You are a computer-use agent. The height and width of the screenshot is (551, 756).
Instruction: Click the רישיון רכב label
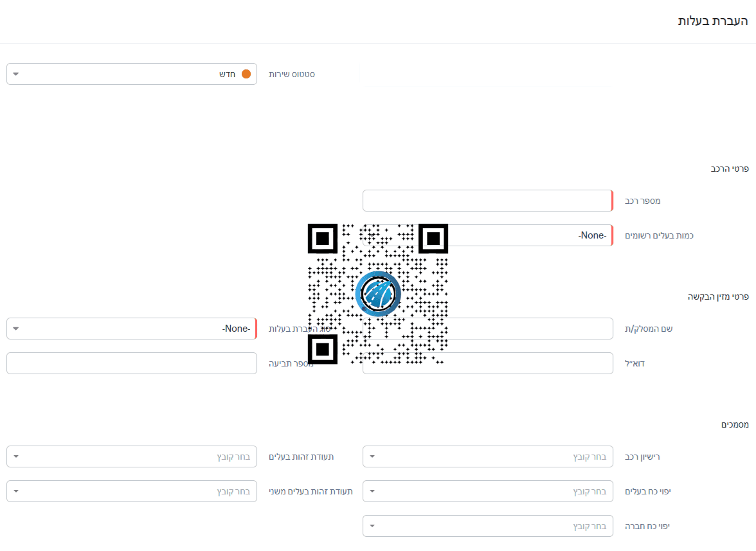click(642, 457)
